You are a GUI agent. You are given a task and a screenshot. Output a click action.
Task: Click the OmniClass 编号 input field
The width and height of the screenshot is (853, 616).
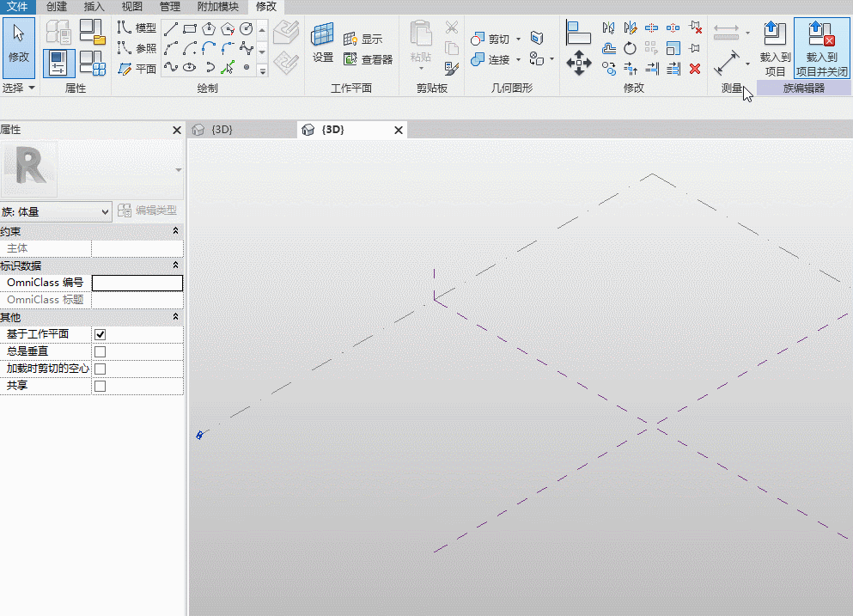137,283
